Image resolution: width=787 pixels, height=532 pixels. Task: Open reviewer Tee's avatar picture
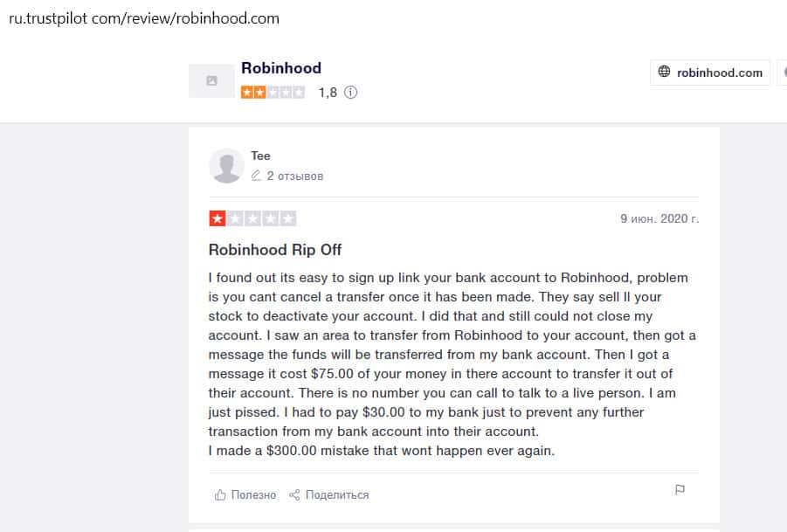click(227, 166)
